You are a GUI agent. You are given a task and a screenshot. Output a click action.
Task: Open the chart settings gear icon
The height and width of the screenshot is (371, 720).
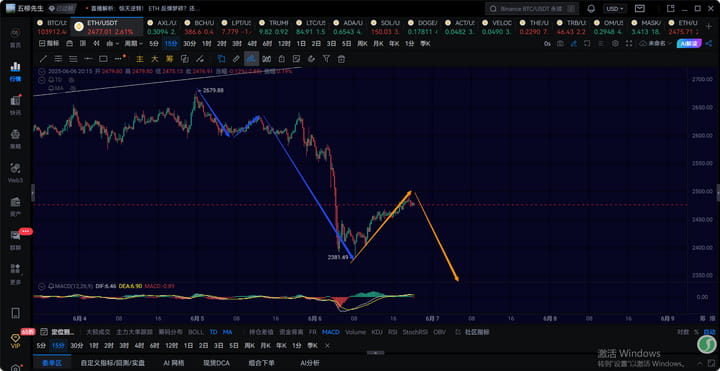point(615,44)
